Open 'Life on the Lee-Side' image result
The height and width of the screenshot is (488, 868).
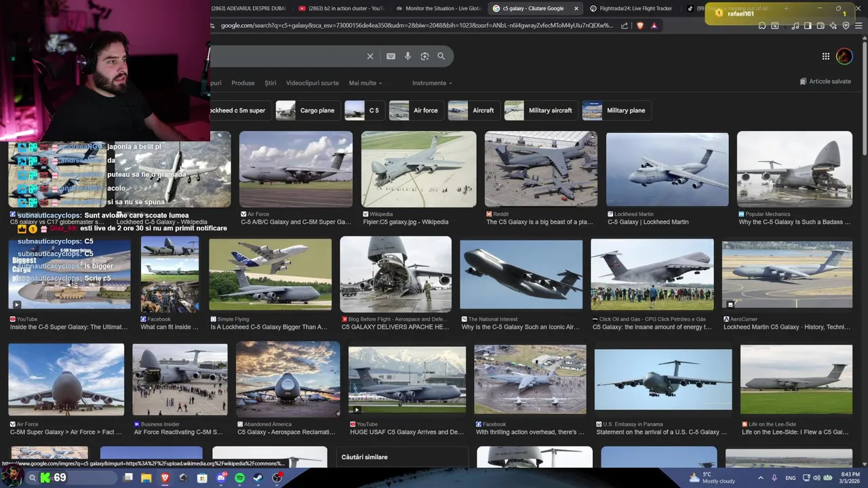pyautogui.click(x=796, y=379)
